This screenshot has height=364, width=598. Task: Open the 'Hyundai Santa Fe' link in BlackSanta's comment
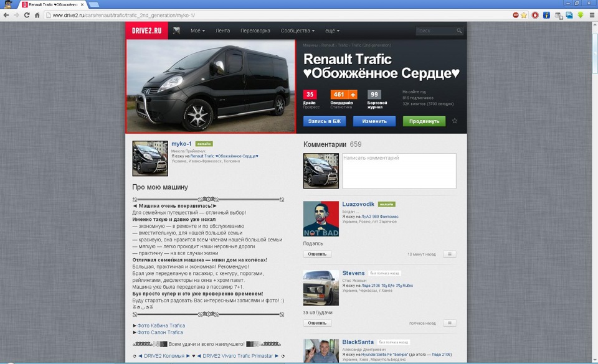click(384, 355)
